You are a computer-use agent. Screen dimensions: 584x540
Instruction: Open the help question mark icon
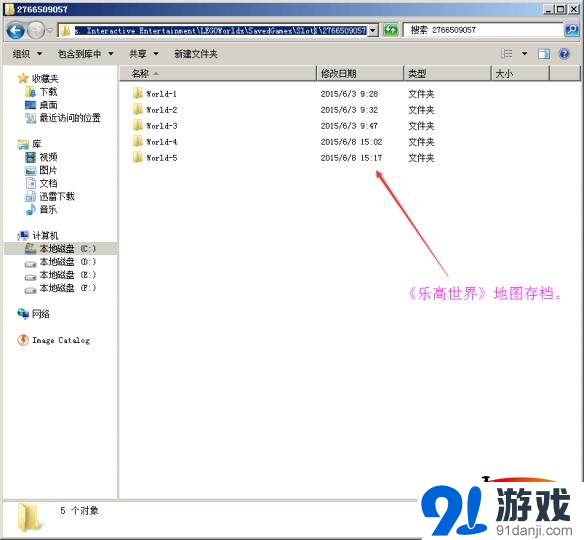[564, 54]
